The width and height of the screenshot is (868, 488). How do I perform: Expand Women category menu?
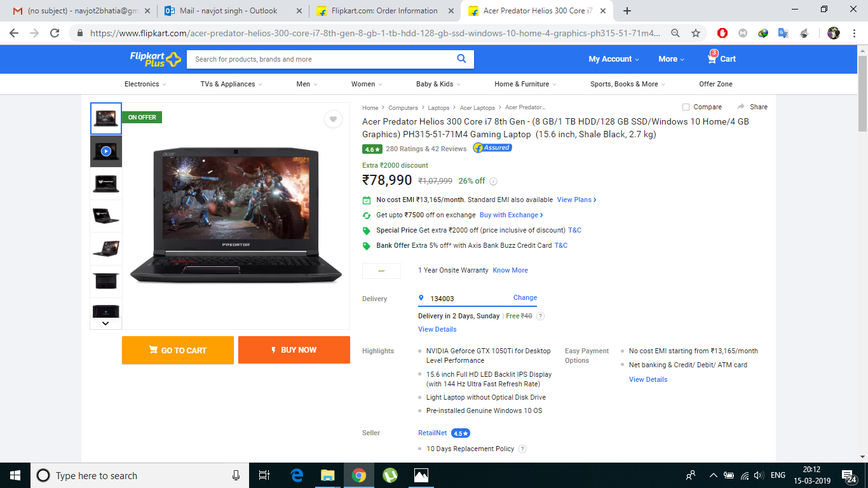367,84
